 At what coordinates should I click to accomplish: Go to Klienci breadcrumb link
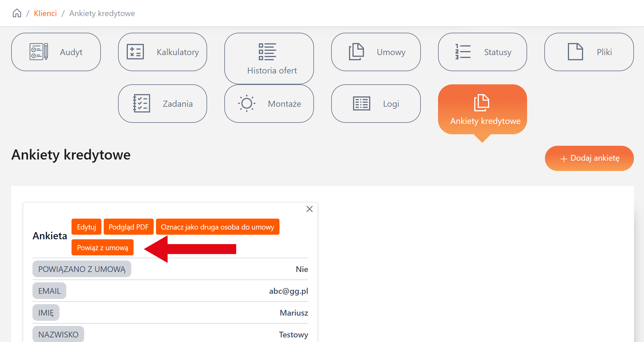pos(45,13)
